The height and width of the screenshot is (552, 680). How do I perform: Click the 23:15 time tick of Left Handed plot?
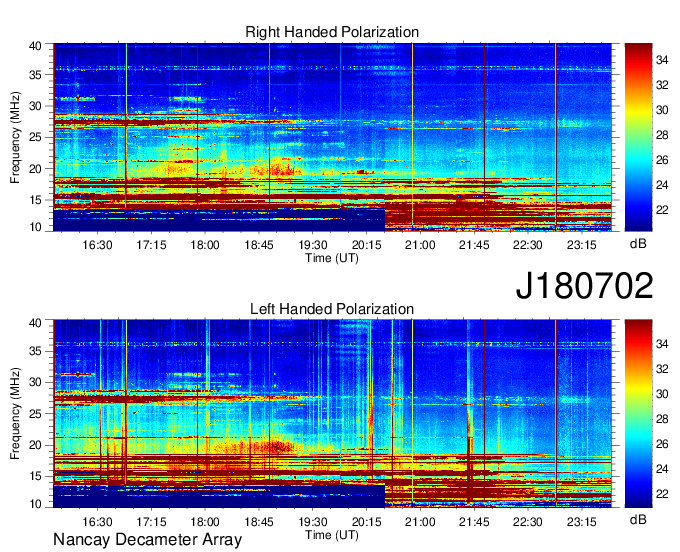pos(582,522)
